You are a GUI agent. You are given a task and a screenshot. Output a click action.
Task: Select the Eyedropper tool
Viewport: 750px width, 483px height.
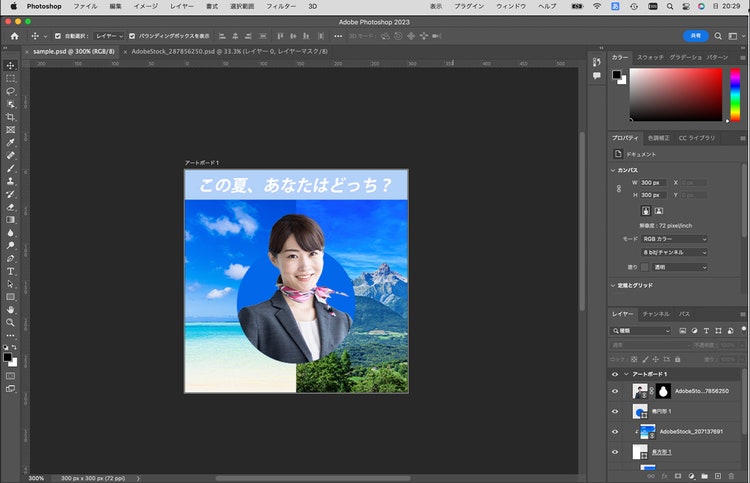coord(11,143)
